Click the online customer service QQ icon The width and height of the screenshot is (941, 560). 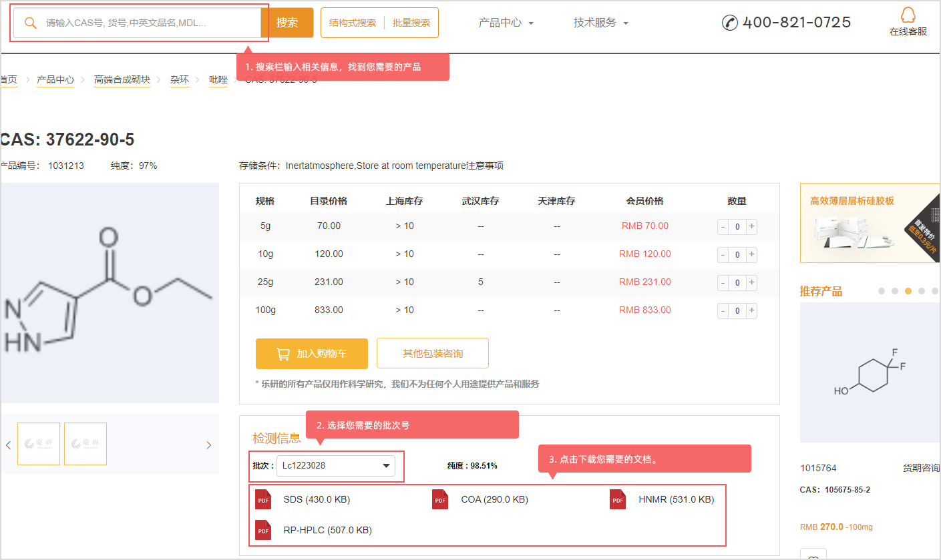pyautogui.click(x=908, y=16)
